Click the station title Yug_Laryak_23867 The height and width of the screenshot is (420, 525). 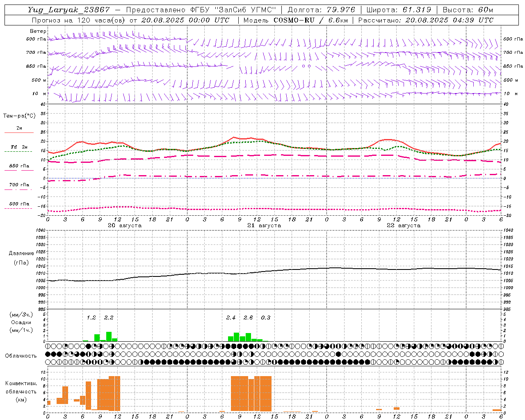(68, 10)
